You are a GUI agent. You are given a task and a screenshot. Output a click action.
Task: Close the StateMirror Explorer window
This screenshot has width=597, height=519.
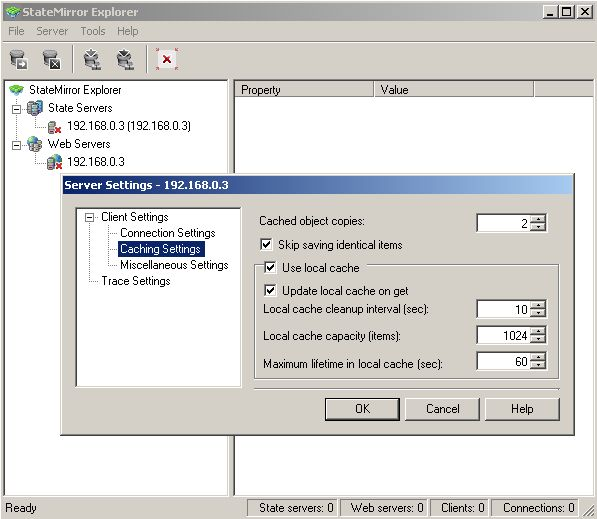pos(585,12)
